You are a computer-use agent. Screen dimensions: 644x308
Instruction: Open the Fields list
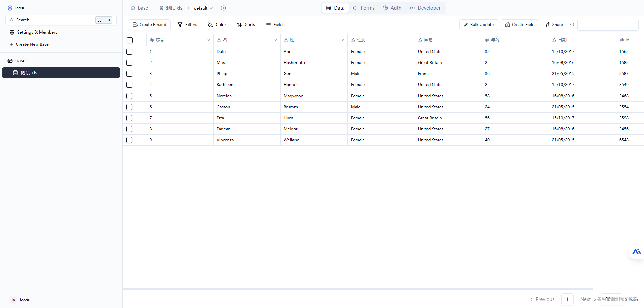point(275,25)
